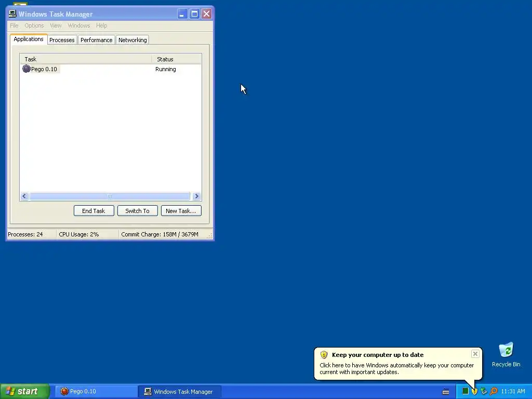Switch to the Networking tab
Screen dimensions: 532x399
pyautogui.click(x=132, y=40)
